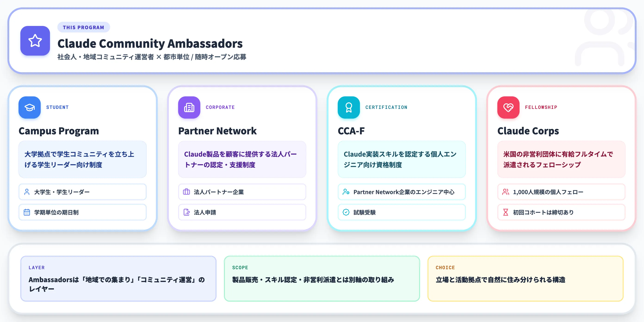
Task: Click the teal Certification ribbon icon
Action: click(349, 107)
